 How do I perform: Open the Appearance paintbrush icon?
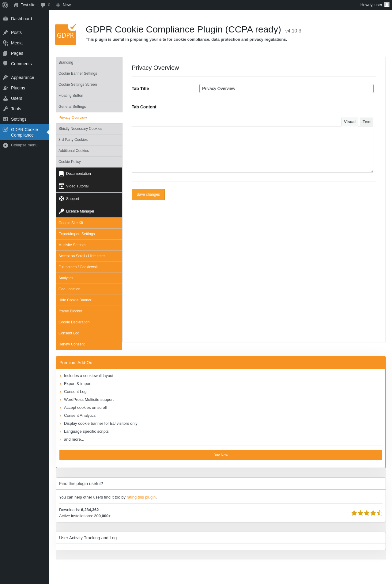6,77
